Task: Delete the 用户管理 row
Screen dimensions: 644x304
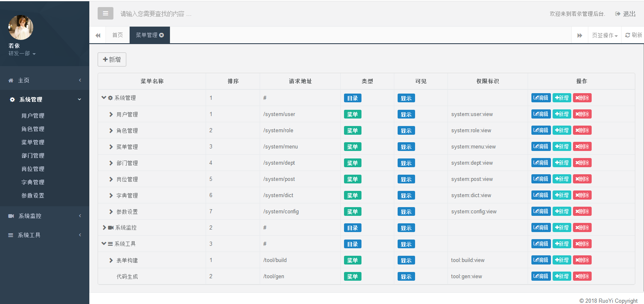Action: [582, 114]
